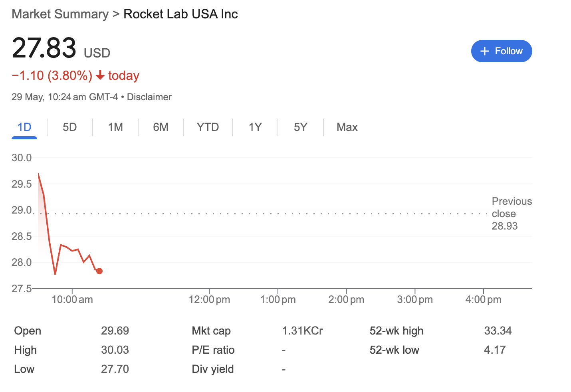Click the 12:00 pm axis label
This screenshot has height=392, width=571.
click(209, 299)
